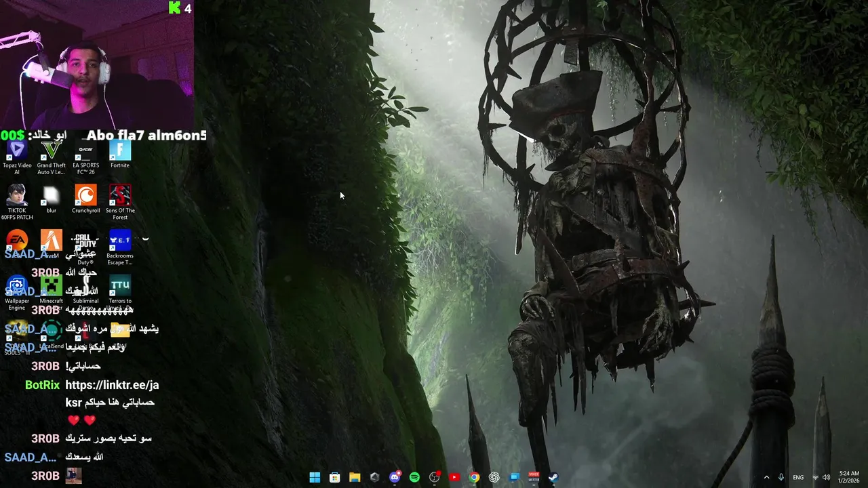The image size is (868, 488).
Task: Select the blur desktop shortcut
Action: point(52,200)
